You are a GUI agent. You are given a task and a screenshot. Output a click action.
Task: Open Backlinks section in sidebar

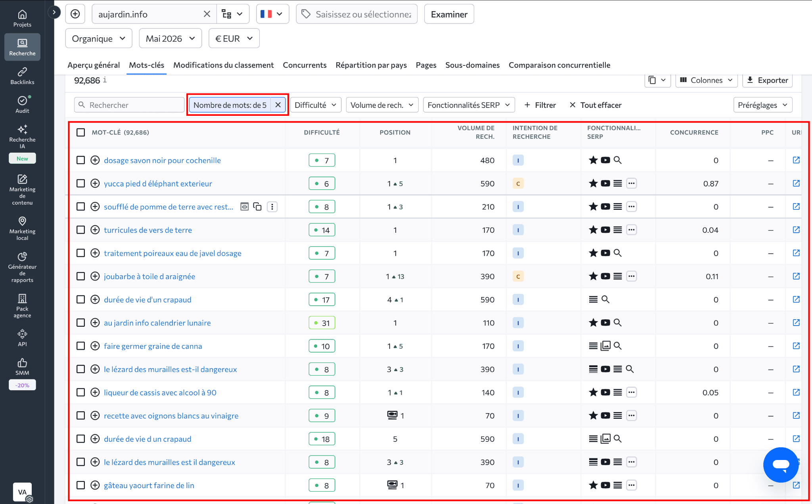coord(22,76)
